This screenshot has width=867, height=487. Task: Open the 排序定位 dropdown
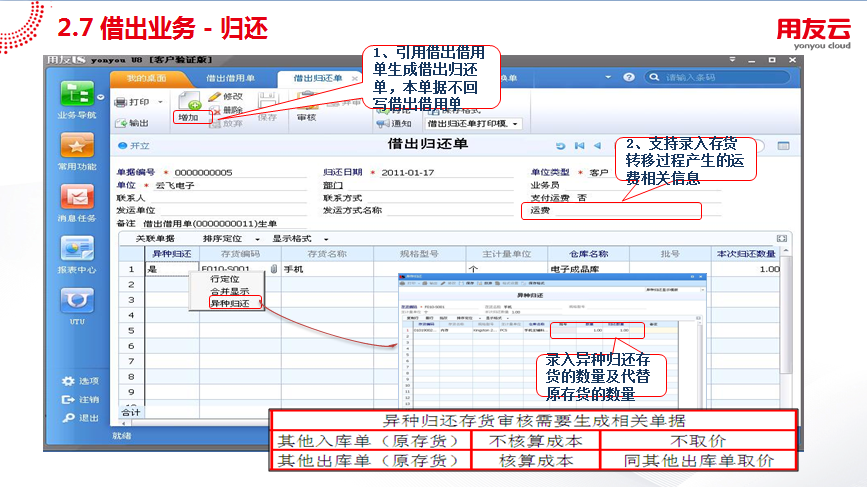[x=226, y=239]
